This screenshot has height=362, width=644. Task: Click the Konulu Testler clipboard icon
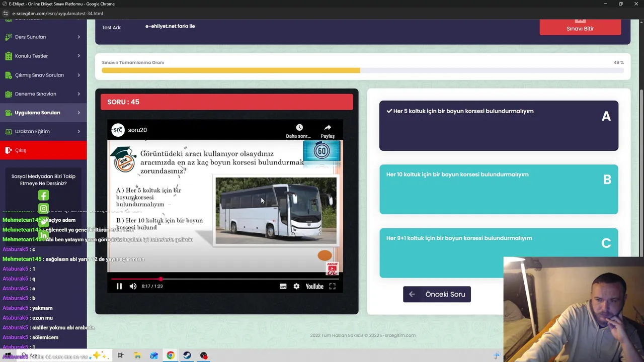point(8,56)
